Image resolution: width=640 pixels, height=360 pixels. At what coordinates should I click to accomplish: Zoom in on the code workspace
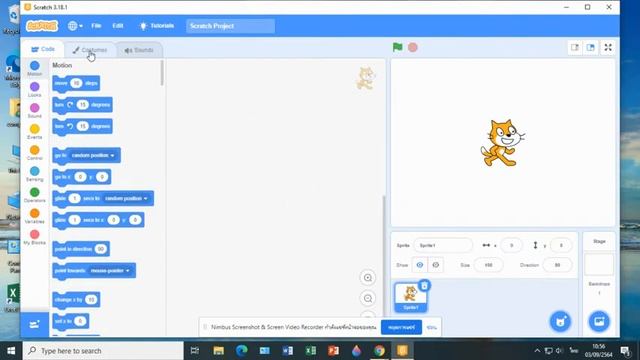(368, 278)
